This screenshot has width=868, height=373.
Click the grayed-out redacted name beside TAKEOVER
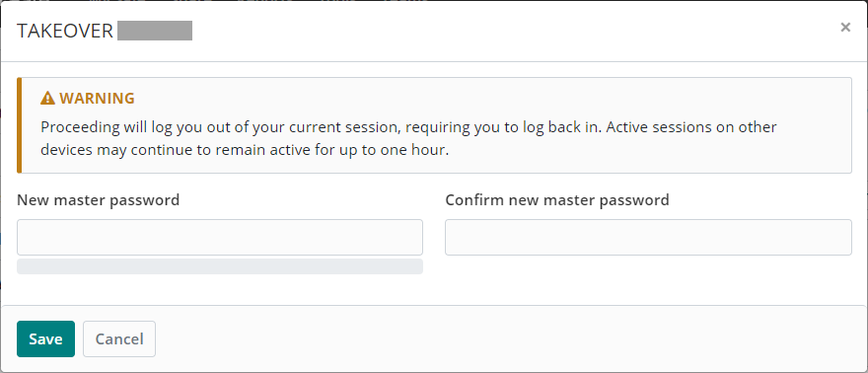click(x=155, y=31)
